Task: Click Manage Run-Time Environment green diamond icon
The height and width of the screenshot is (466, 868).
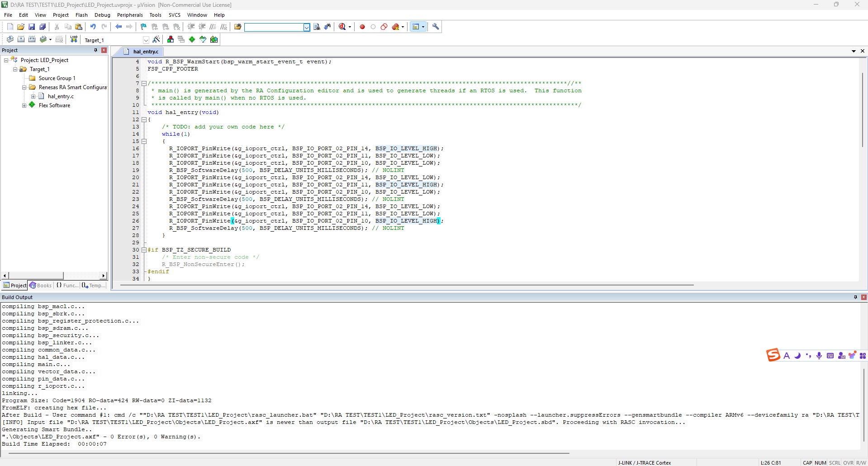Action: click(192, 39)
